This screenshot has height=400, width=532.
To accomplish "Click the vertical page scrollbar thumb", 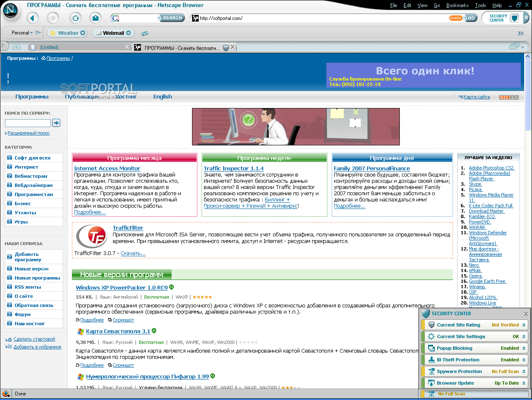I will [x=528, y=96].
